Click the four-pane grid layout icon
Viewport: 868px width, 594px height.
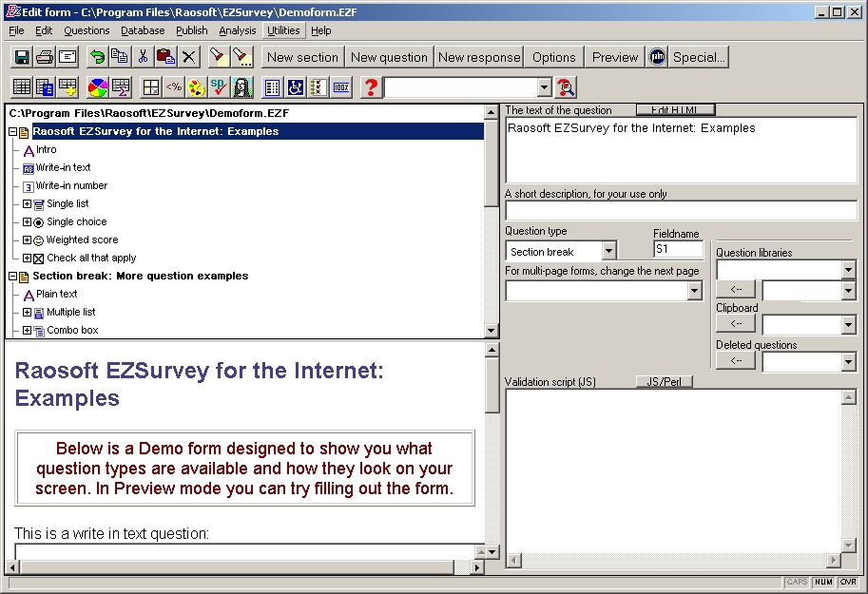(150, 86)
